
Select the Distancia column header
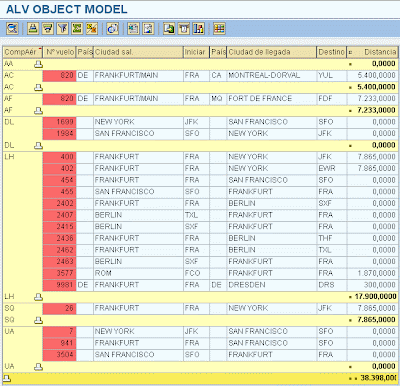click(372, 52)
